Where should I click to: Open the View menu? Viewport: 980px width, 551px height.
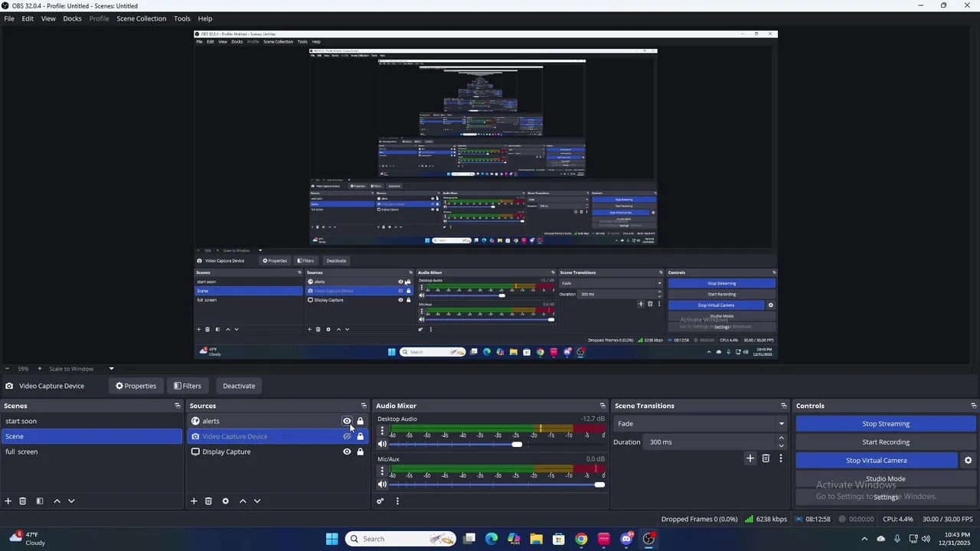pos(48,18)
